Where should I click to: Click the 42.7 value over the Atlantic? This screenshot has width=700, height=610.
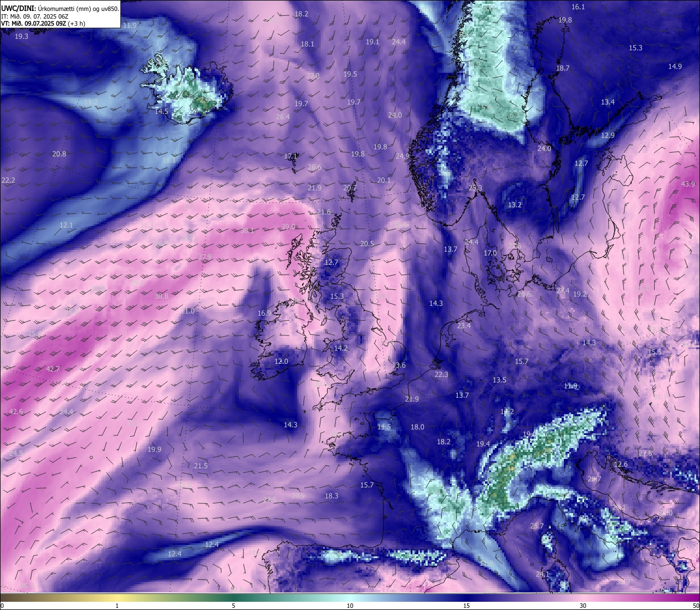tap(53, 369)
